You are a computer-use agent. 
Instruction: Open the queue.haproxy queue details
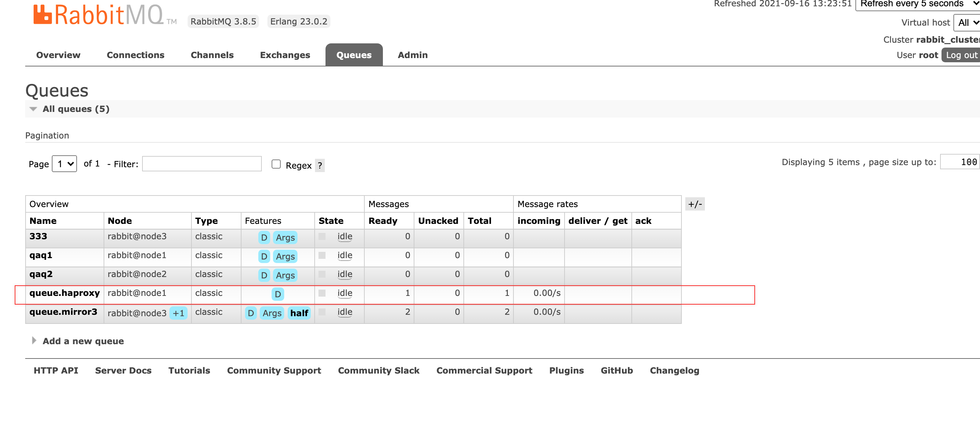65,293
